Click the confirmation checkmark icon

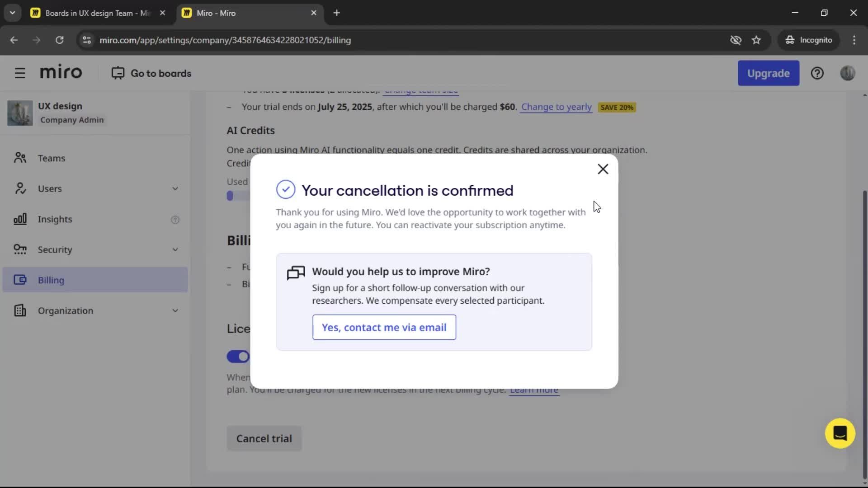286,190
